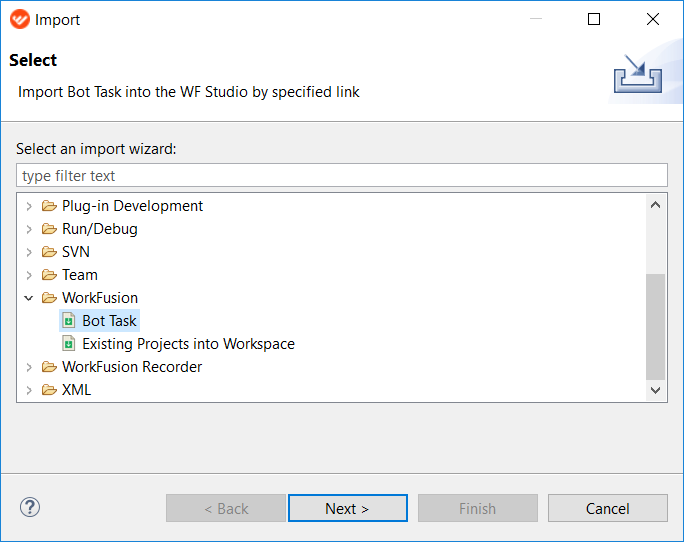The image size is (684, 542).
Task: Expand the Team category
Action: pyautogui.click(x=29, y=275)
